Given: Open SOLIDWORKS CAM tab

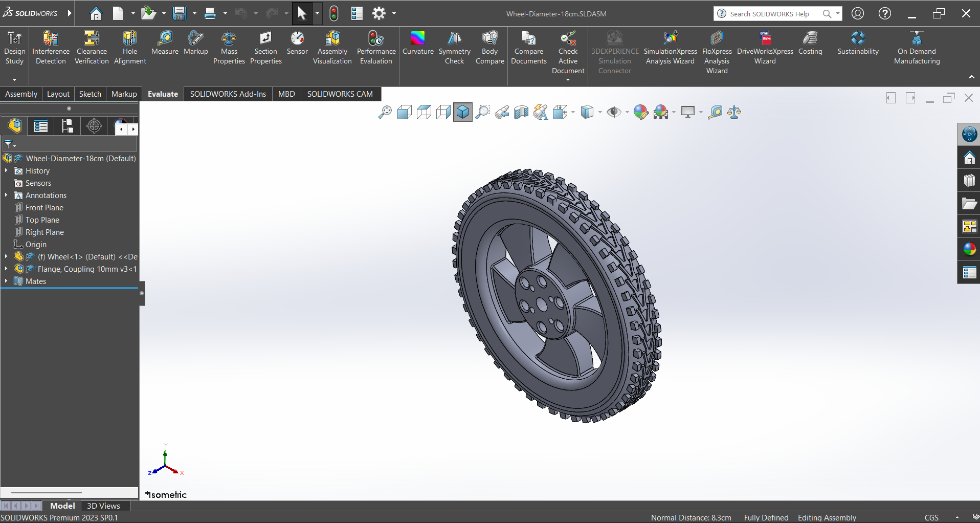Looking at the screenshot, I should [x=340, y=94].
